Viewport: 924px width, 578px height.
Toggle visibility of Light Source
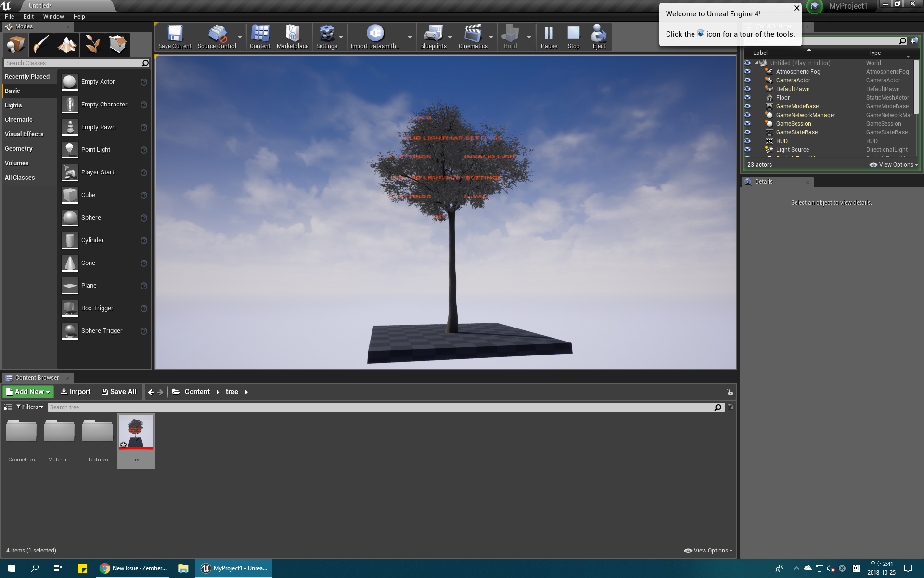click(x=747, y=150)
